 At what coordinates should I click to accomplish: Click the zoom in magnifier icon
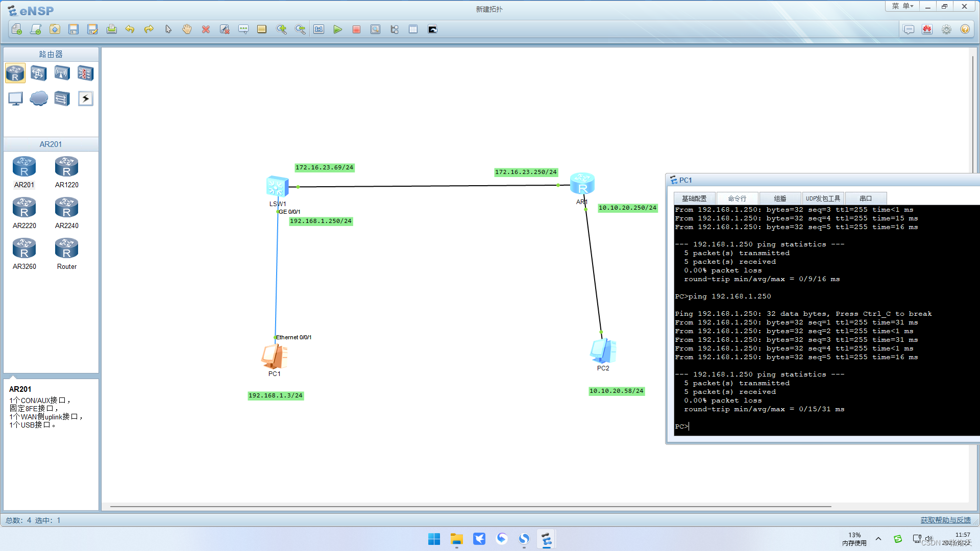point(281,30)
